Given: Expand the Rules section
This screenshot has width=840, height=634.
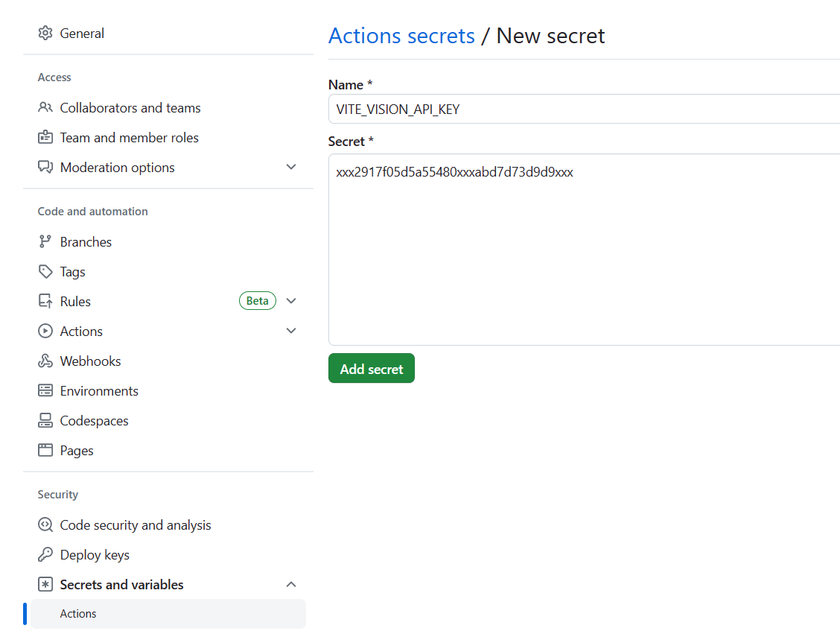Looking at the screenshot, I should tap(291, 300).
